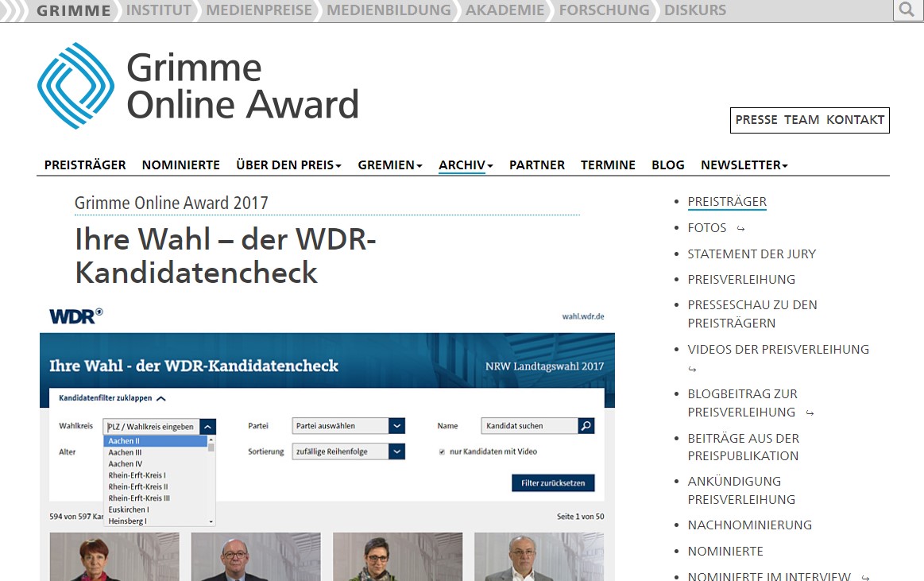Open sidebar link NACHNOMINIERUNG
The image size is (924, 581).
[749, 525]
